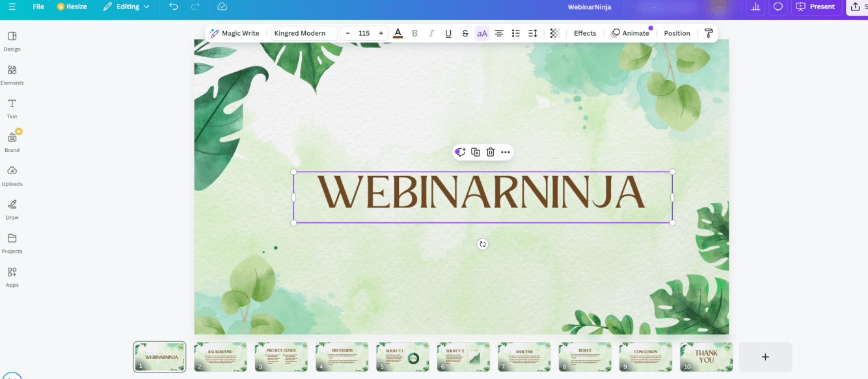Open the File menu
This screenshot has height=379, width=868.
[38, 7]
